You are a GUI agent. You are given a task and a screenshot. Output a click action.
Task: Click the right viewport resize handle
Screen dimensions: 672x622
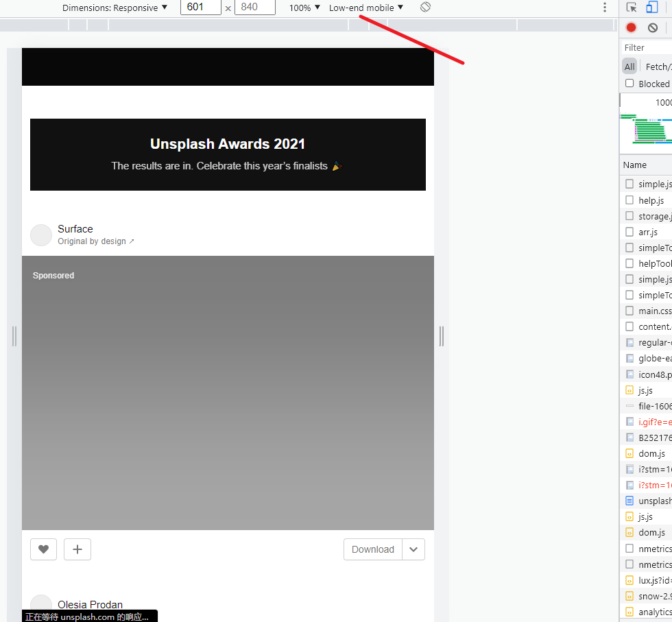pyautogui.click(x=442, y=336)
